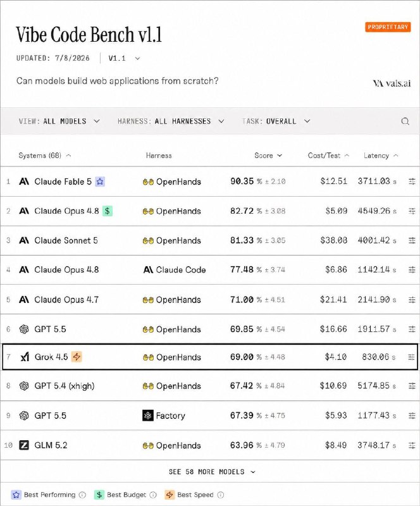This screenshot has height=506, width=420.
Task: Click the Best Budget dollar badge on Claude Opus 4.8
Action: pyautogui.click(x=108, y=211)
